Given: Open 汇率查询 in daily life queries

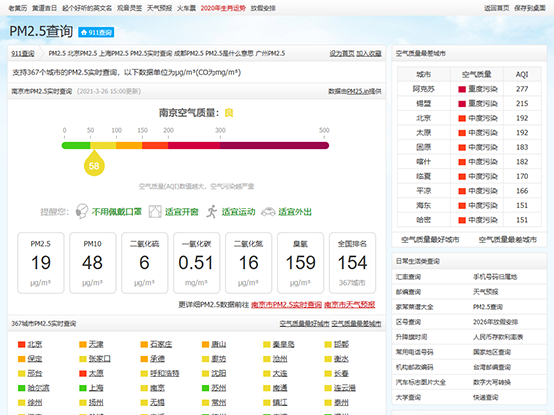Looking at the screenshot, I should (x=408, y=277).
